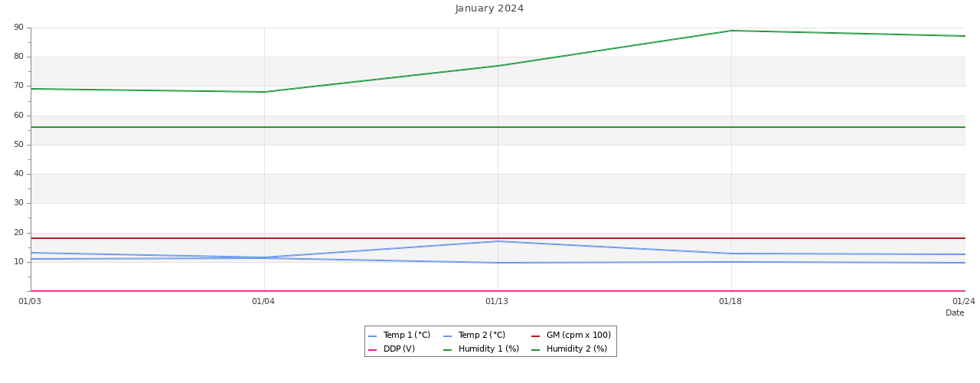Screen dimensions: 980x383
Task: Select the 01/13 date axis label
Action: point(497,302)
